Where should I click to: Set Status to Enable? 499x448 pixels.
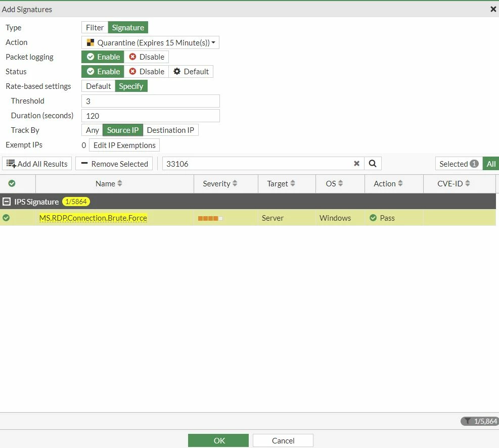tap(103, 72)
